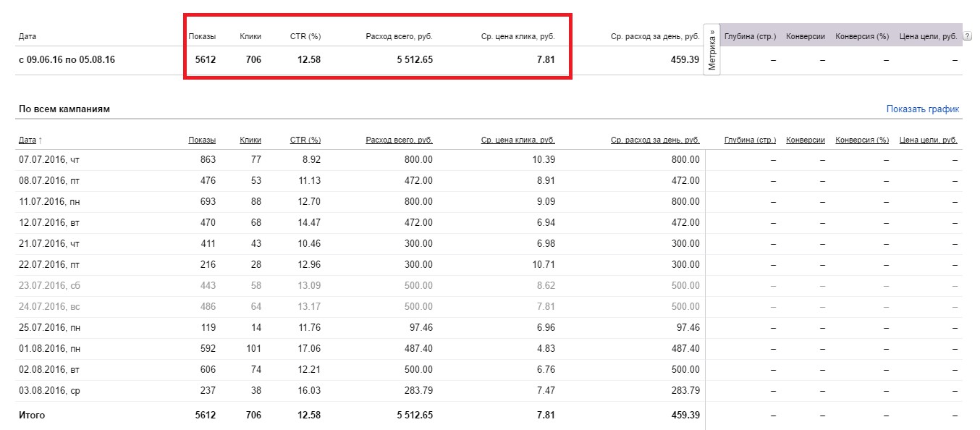This screenshot has width=980, height=430.
Task: Sort table by Дата column
Action: 30,140
